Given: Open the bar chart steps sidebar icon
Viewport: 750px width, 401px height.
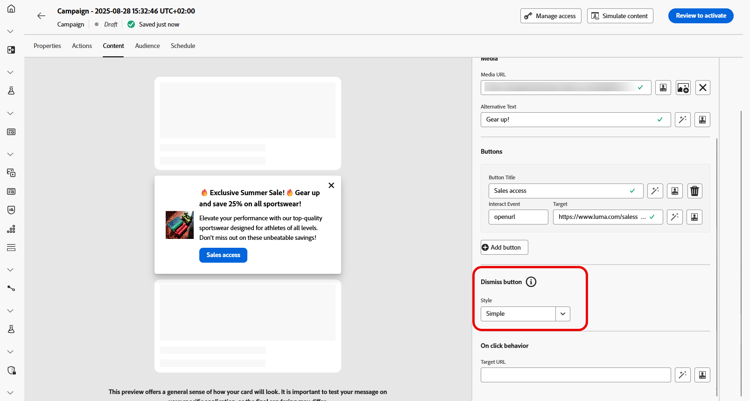Looking at the screenshot, I should [11, 229].
